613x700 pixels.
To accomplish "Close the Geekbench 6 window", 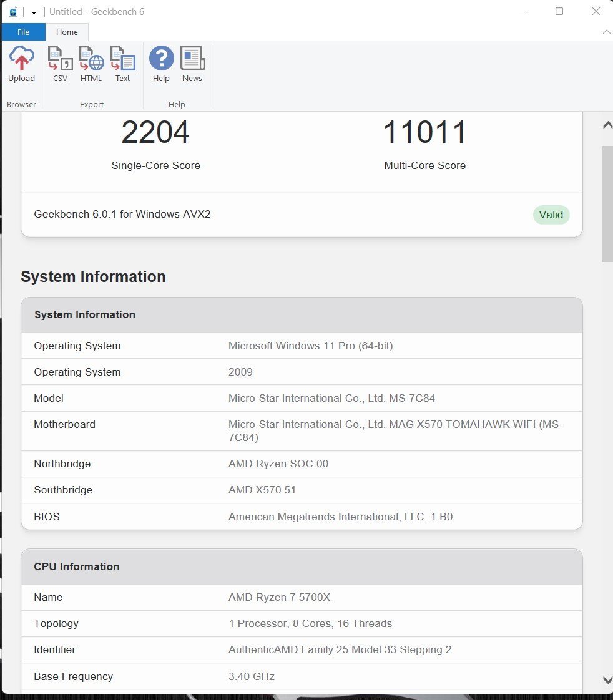I will (596, 11).
